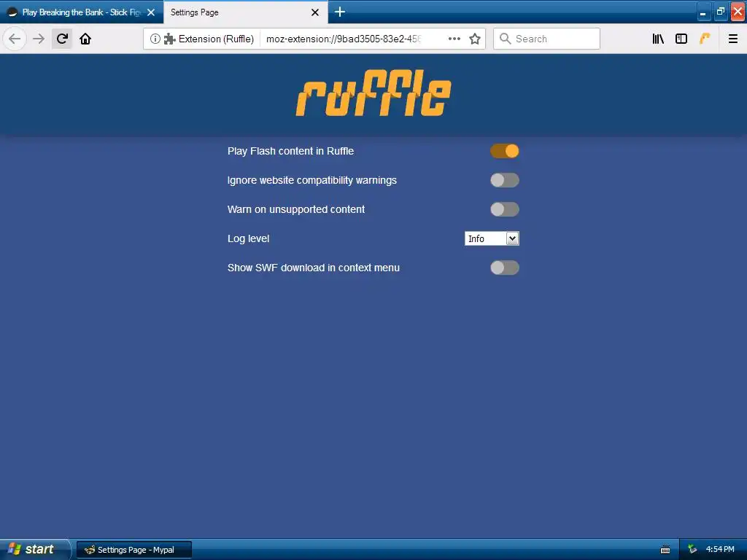Screen dimensions: 747x560
Task: Toggle the browser sidebar view
Action: 681,39
